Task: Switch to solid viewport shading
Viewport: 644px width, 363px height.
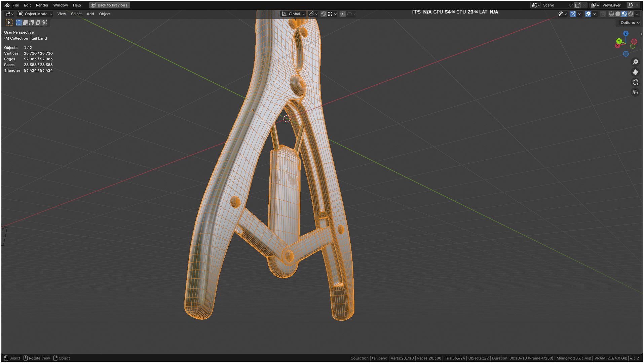Action: [618, 14]
